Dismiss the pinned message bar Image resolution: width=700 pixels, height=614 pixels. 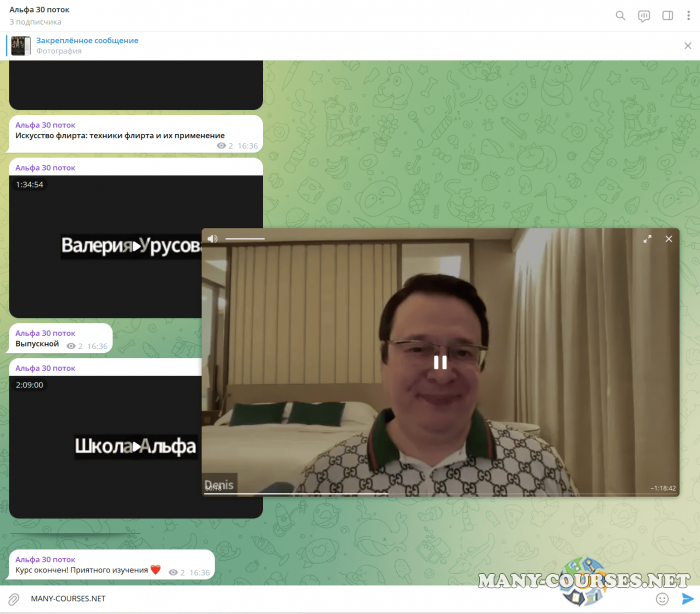coord(687,45)
